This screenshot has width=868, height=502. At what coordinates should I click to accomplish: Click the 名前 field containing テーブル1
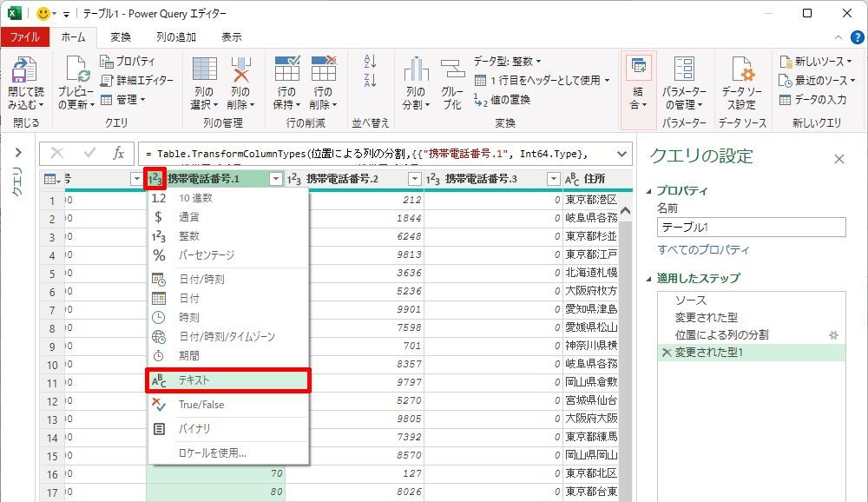tap(751, 228)
